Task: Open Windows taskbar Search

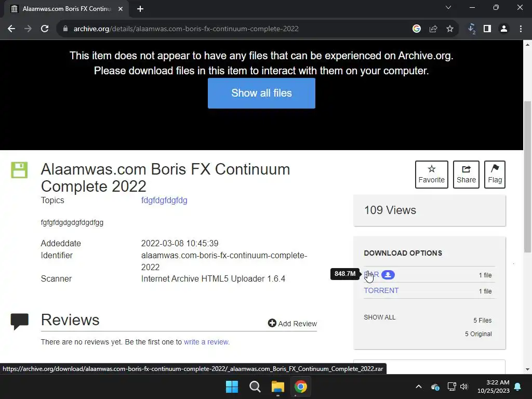Action: pyautogui.click(x=255, y=387)
